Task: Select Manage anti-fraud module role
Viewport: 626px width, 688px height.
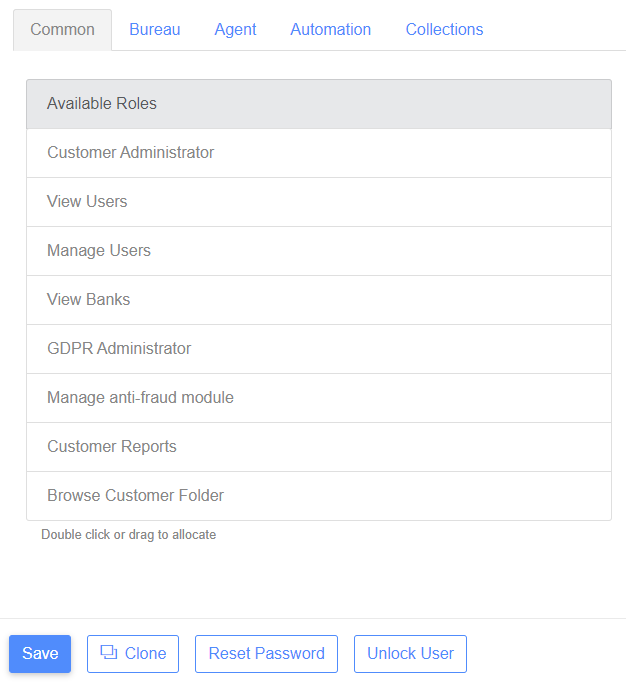Action: tap(319, 398)
